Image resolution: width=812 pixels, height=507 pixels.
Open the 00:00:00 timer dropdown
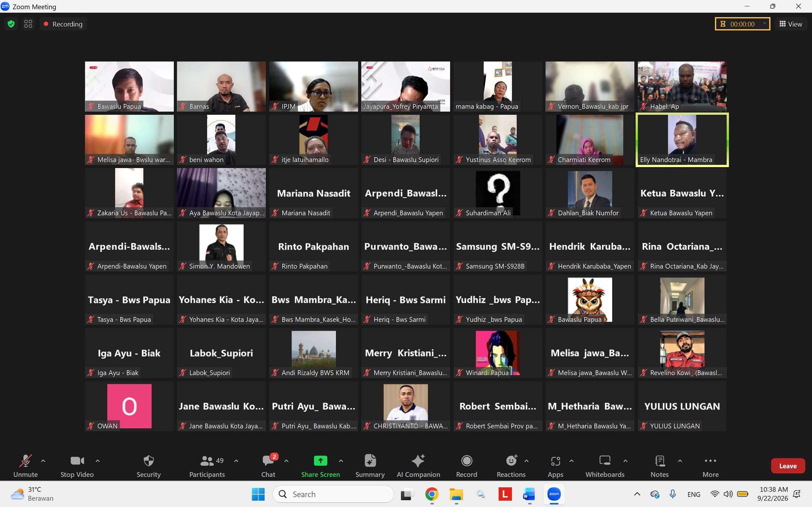click(765, 24)
